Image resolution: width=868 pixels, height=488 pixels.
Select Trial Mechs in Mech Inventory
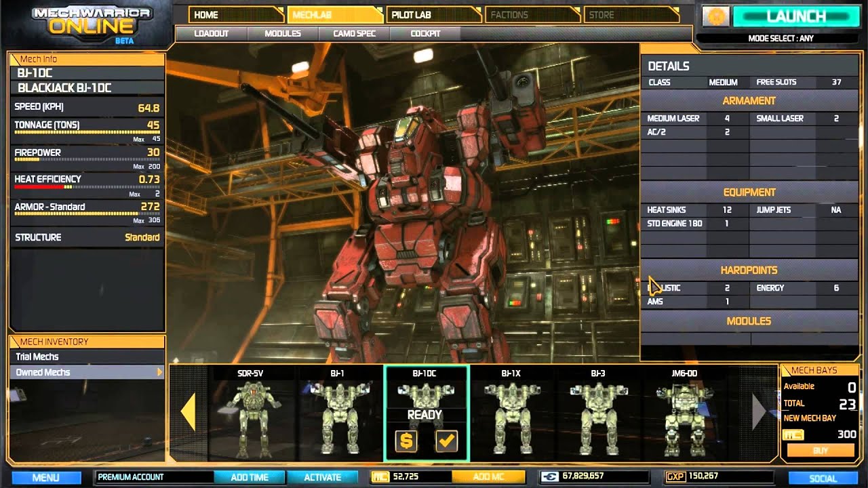(x=87, y=357)
